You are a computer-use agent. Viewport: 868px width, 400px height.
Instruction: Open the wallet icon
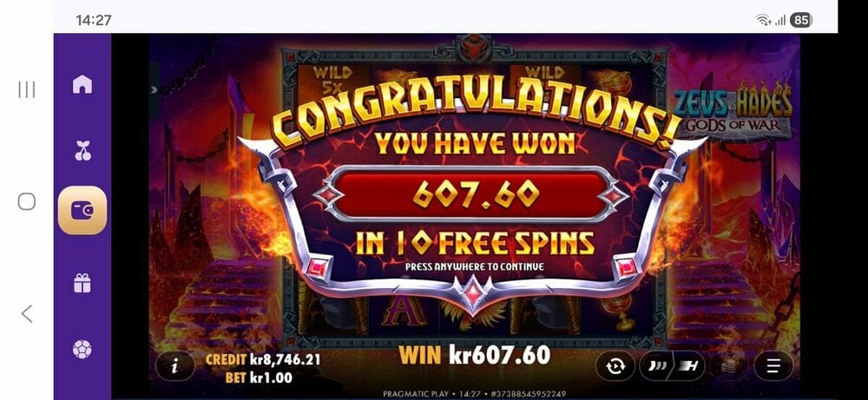tap(82, 210)
